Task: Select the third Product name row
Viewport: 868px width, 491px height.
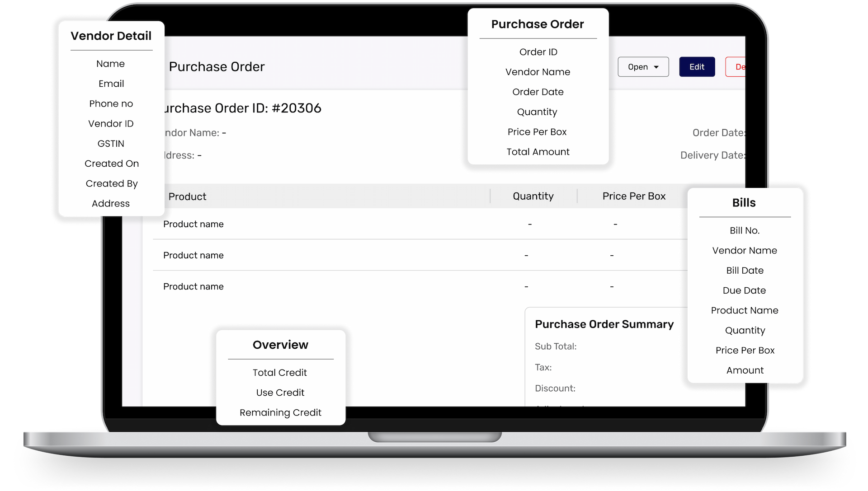Action: pos(193,286)
